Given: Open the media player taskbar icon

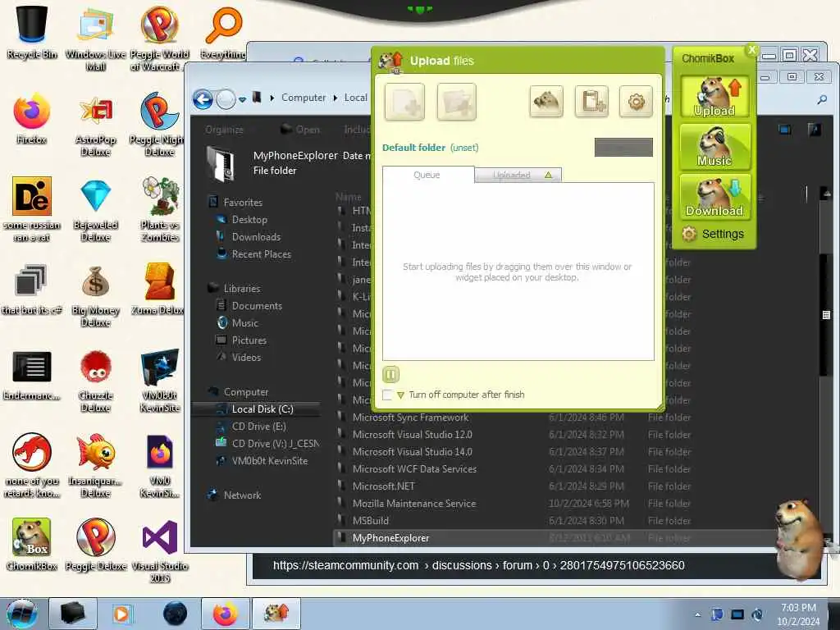Looking at the screenshot, I should pyautogui.click(x=121, y=614).
